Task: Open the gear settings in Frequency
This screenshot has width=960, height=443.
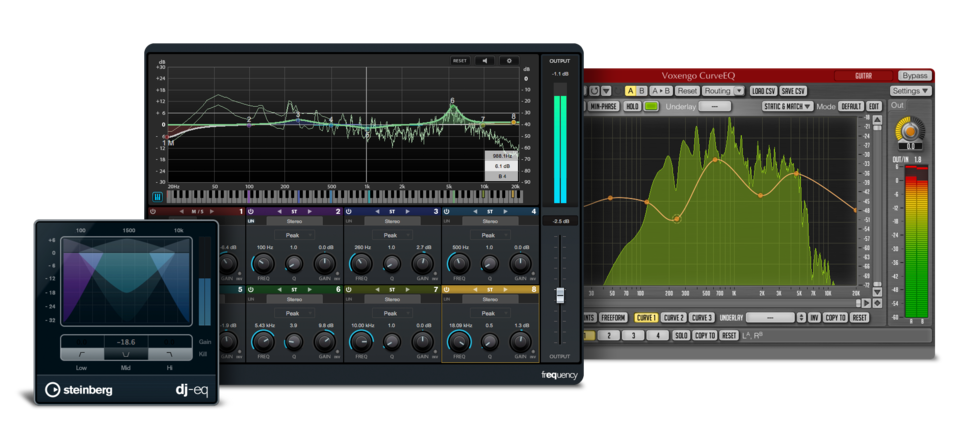Action: (x=509, y=61)
